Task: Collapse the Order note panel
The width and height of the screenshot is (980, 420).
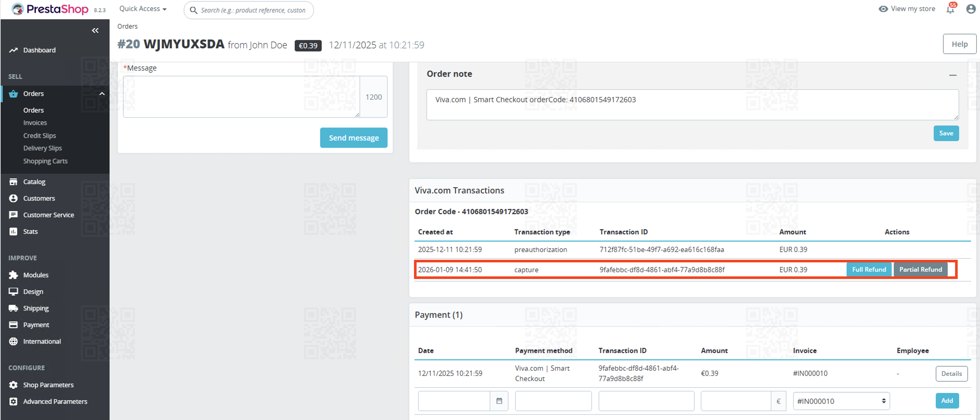Action: (x=953, y=75)
